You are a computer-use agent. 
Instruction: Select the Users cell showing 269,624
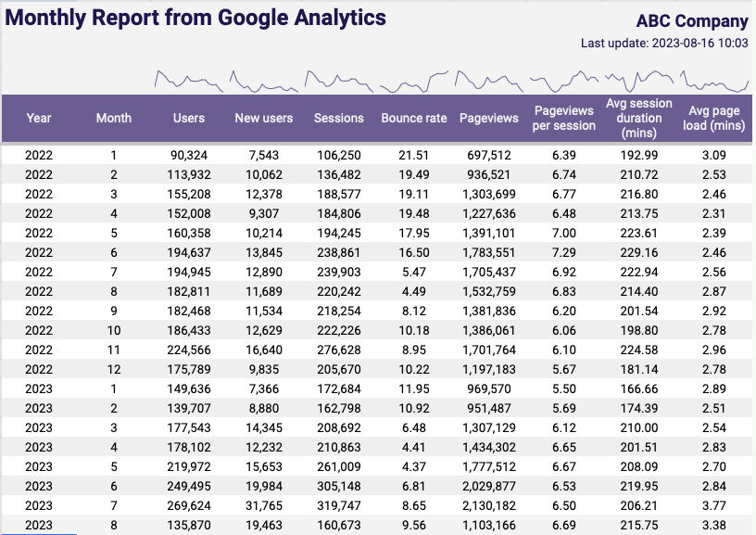[x=189, y=507]
